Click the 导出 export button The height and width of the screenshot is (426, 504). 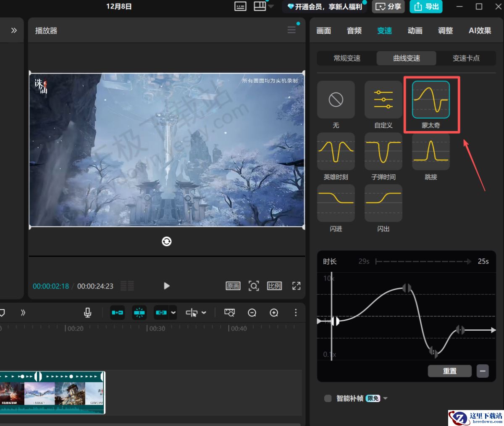coord(426,7)
